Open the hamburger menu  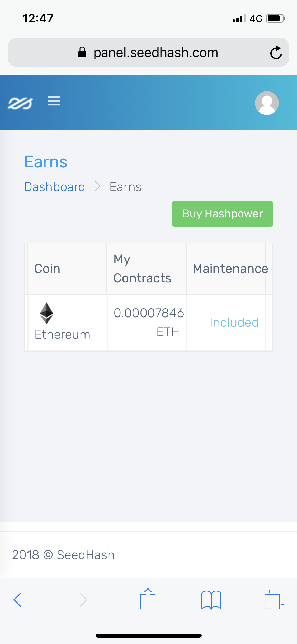(54, 101)
